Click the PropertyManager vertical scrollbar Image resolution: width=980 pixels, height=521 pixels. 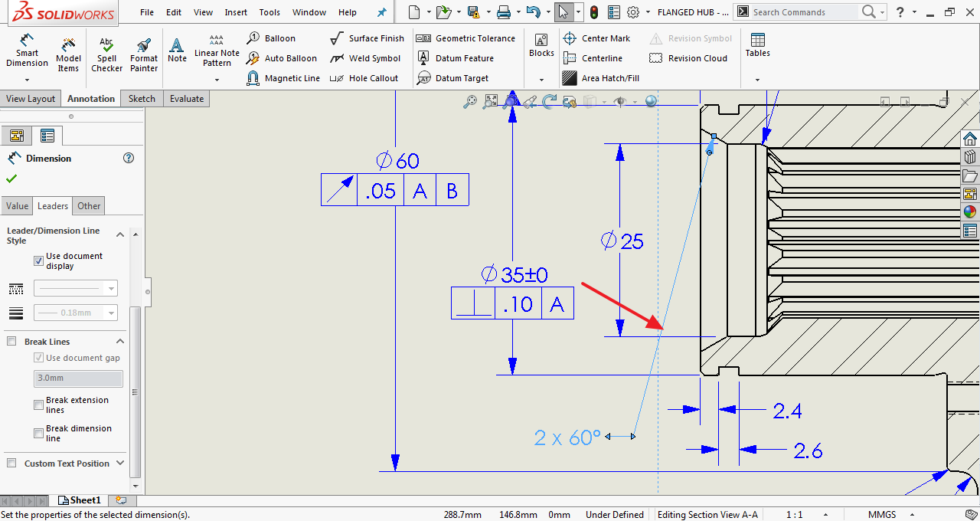(x=136, y=392)
